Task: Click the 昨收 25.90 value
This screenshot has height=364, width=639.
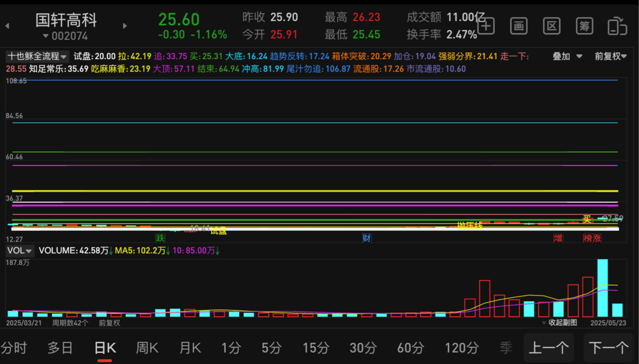Action: point(284,18)
